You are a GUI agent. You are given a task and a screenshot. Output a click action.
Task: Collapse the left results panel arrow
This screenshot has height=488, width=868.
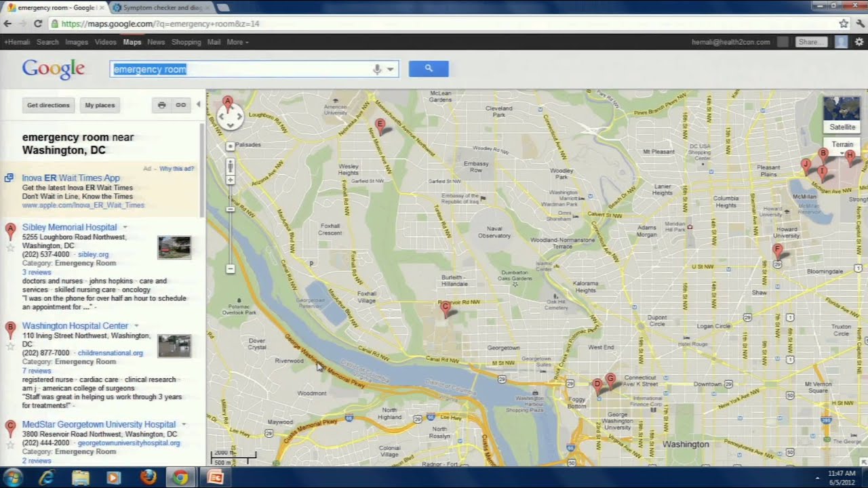pos(199,104)
